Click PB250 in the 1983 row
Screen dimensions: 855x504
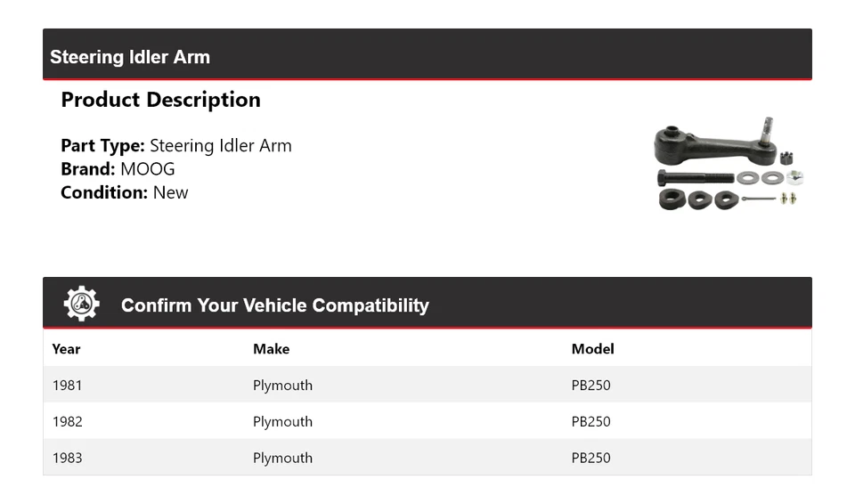590,458
